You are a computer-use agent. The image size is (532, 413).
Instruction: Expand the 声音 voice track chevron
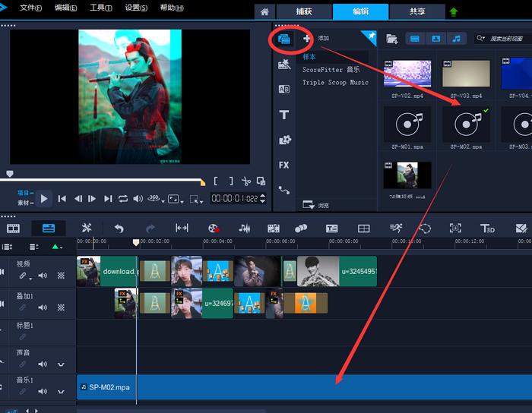click(61, 364)
